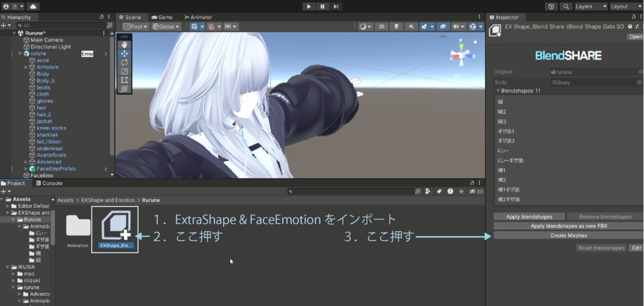The width and height of the screenshot is (644, 306).
Task: Select the Move tool in Scene view
Action: pos(125,54)
